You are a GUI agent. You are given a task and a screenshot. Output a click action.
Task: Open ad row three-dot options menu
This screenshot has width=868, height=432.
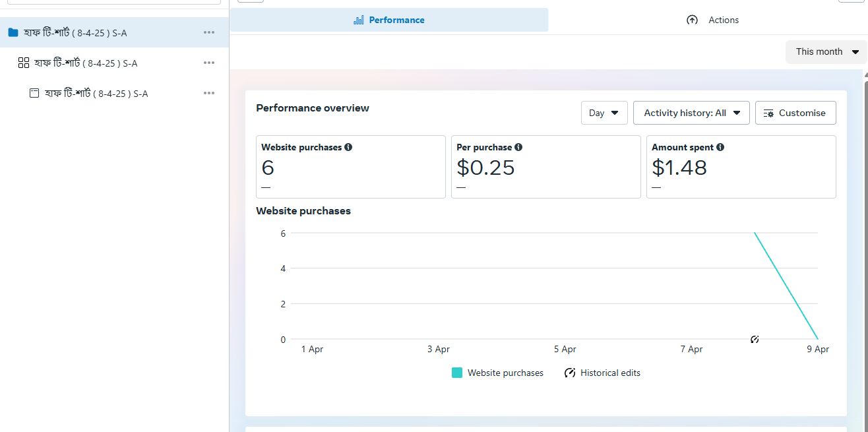(209, 93)
